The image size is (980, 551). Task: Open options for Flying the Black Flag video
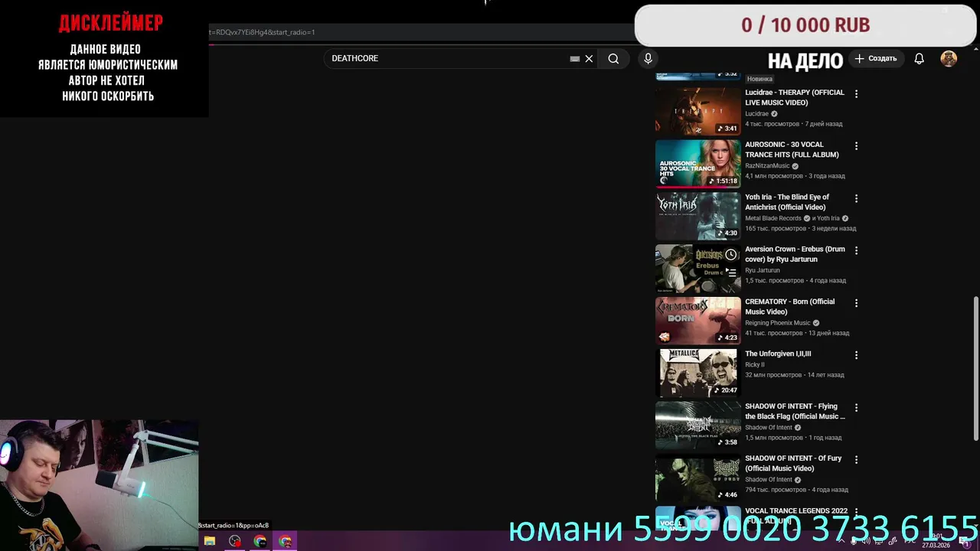(856, 408)
